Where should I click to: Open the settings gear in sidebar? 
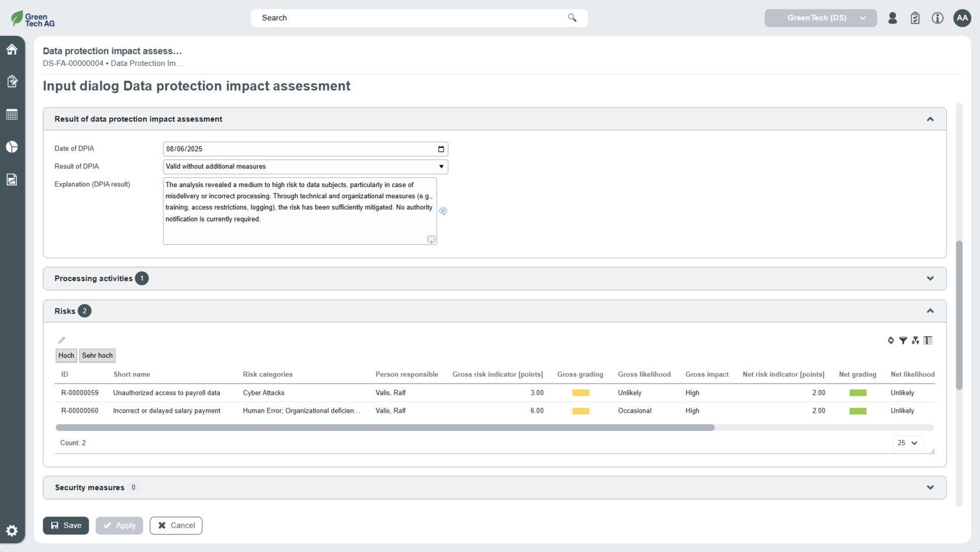12,530
